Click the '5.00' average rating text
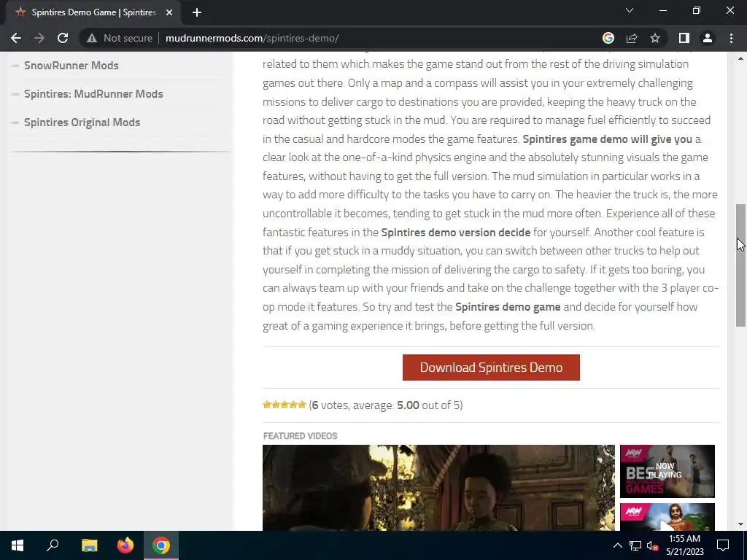This screenshot has width=747, height=560. click(x=408, y=405)
